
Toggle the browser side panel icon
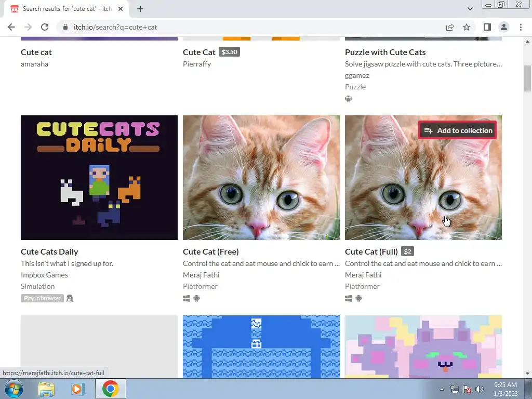point(487,27)
